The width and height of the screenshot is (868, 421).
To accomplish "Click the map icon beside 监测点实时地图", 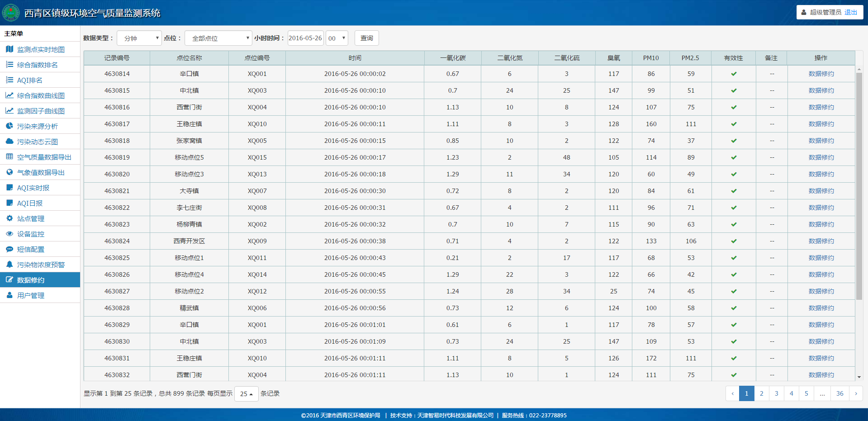I will (x=9, y=49).
